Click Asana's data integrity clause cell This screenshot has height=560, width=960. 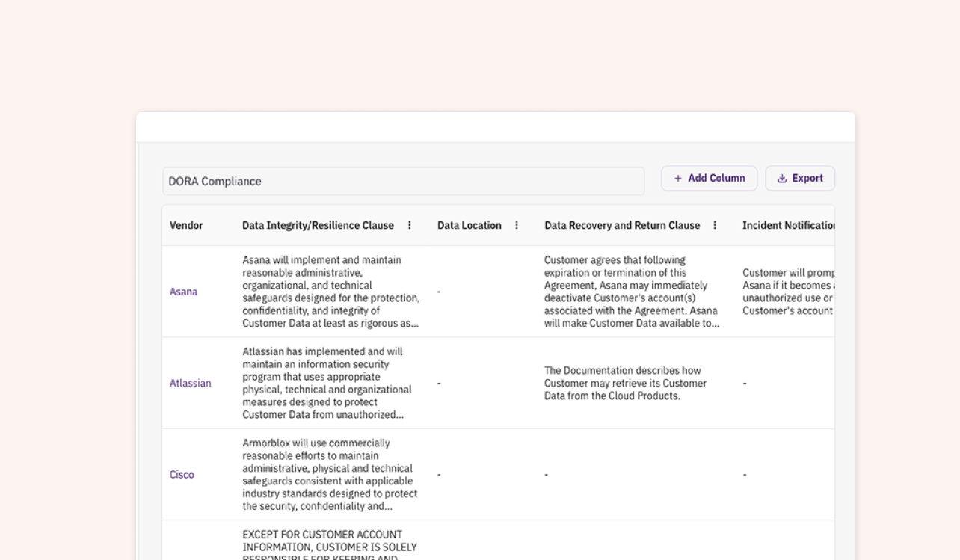tap(330, 292)
